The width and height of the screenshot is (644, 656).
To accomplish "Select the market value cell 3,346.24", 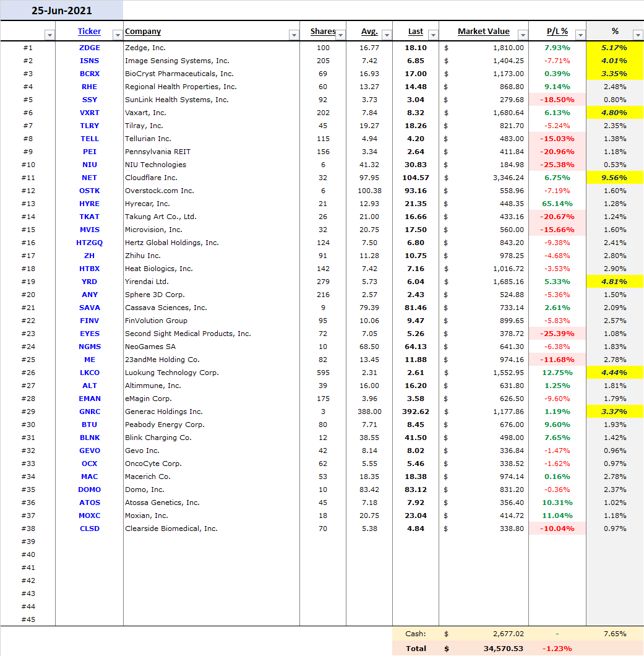I will pyautogui.click(x=484, y=178).
